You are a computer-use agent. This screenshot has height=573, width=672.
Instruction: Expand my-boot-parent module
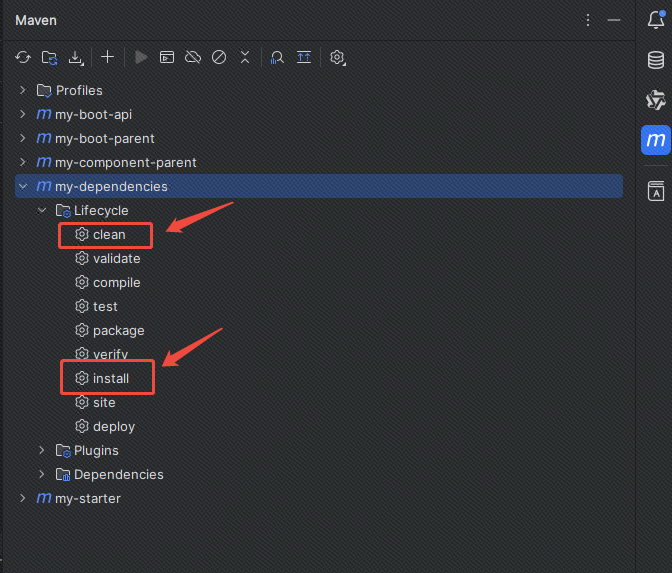click(23, 138)
